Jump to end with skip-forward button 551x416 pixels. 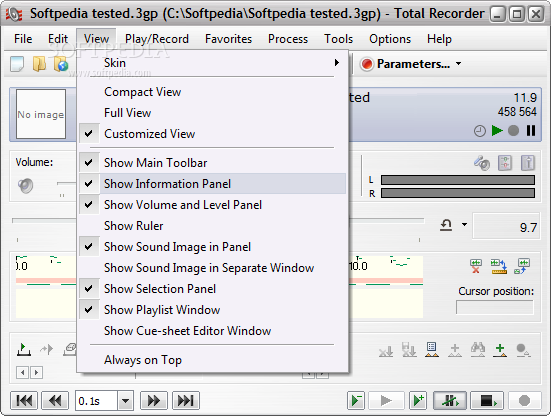click(x=186, y=401)
